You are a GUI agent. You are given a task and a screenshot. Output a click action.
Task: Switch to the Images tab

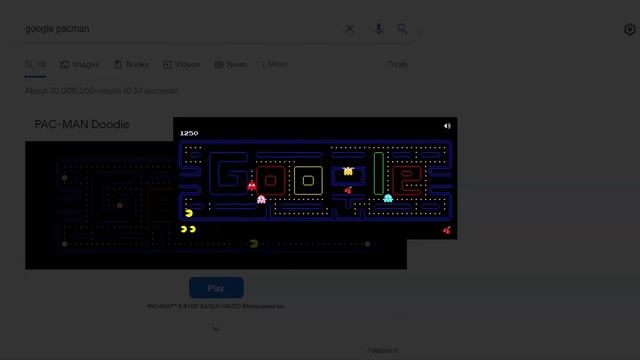coord(80,64)
